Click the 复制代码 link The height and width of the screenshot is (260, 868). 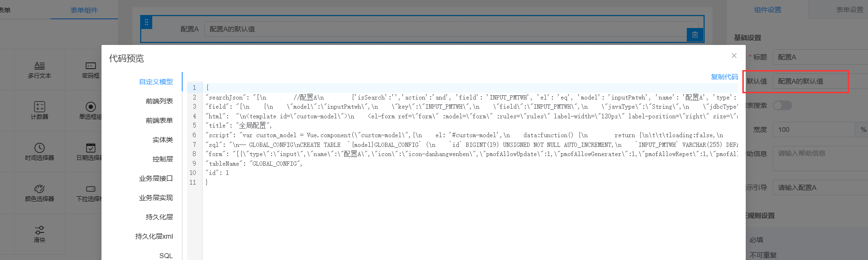[x=724, y=77]
